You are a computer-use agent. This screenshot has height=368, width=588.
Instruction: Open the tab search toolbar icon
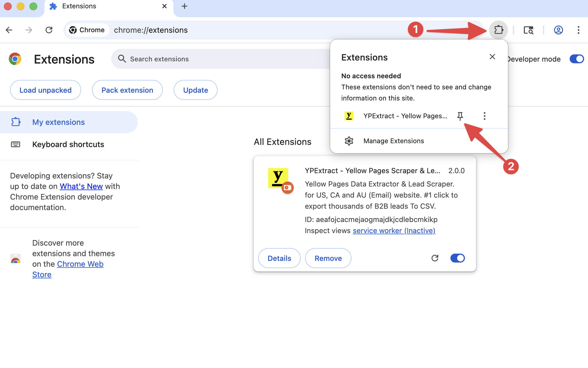[528, 30]
